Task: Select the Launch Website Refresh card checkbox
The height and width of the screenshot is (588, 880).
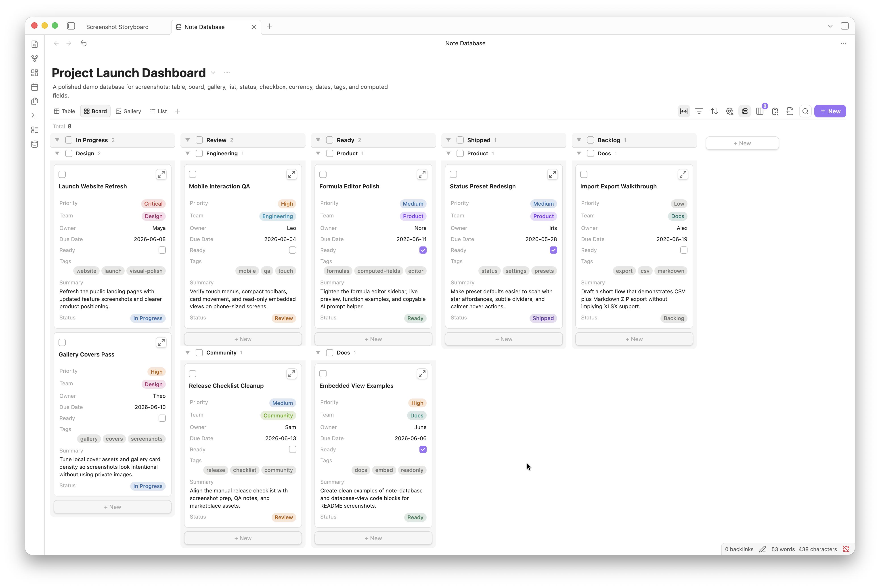Action: click(x=62, y=174)
